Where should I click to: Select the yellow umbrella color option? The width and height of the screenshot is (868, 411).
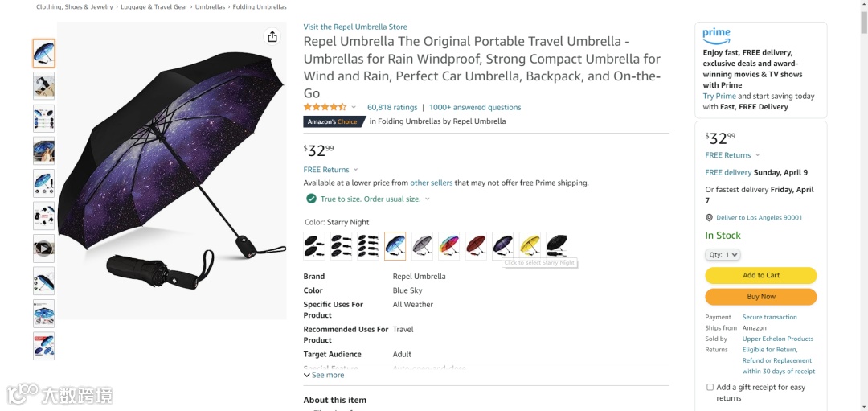click(530, 245)
